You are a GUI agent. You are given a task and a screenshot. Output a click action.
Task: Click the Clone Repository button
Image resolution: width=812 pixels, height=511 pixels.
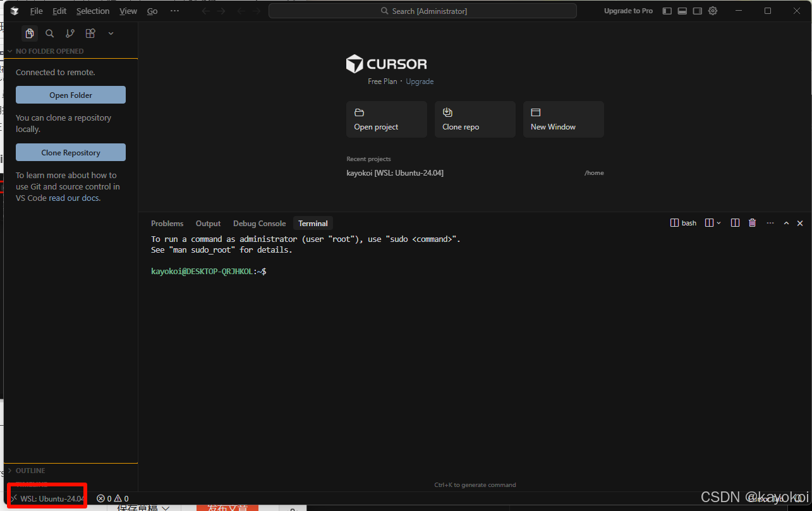(x=71, y=152)
